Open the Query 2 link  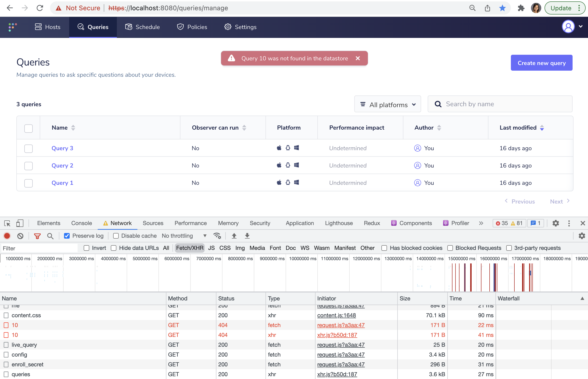coord(62,166)
